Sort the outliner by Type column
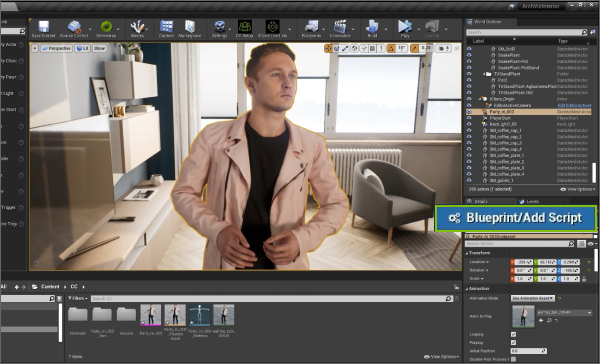The image size is (600, 364). [563, 41]
